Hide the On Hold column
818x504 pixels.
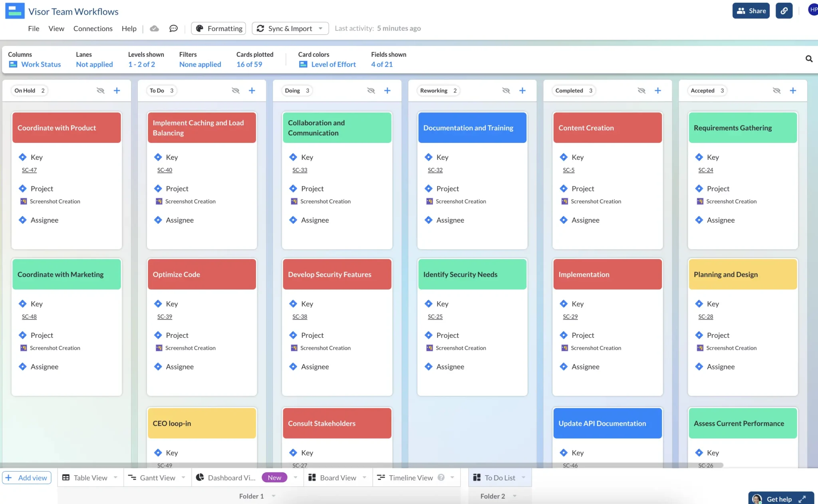(x=101, y=91)
